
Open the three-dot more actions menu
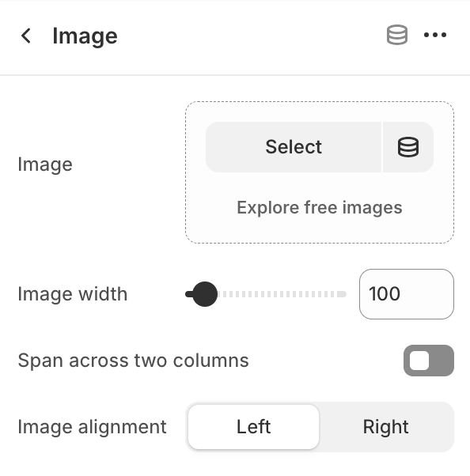coord(435,35)
